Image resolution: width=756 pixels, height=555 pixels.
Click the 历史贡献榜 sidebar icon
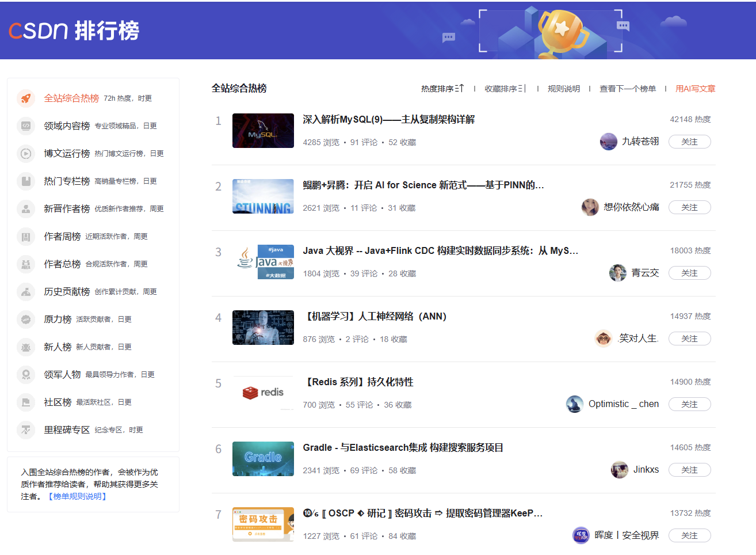[26, 292]
